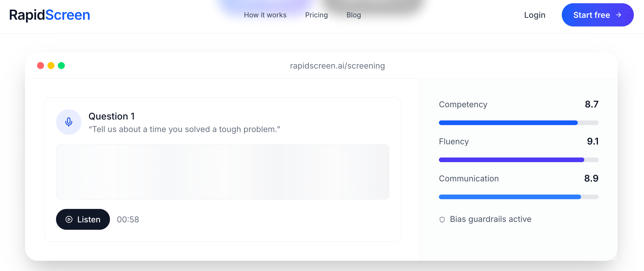Click the shield icon for bias guardrails

[x=442, y=219]
